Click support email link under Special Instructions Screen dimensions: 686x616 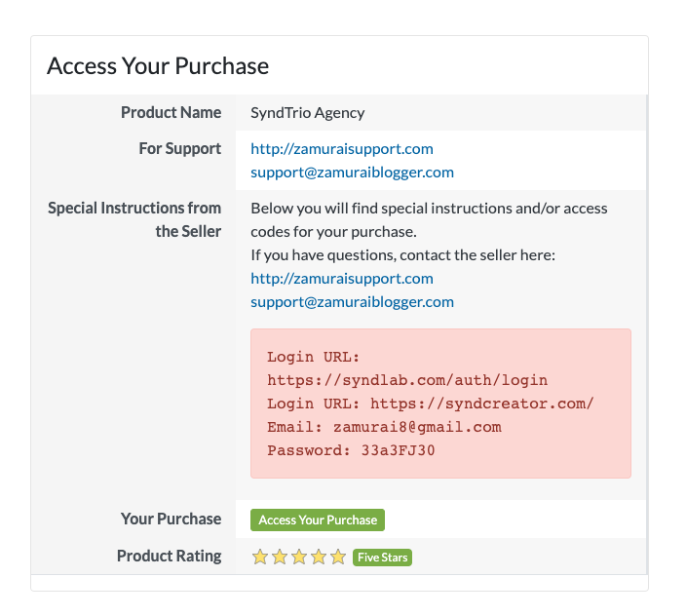(352, 302)
